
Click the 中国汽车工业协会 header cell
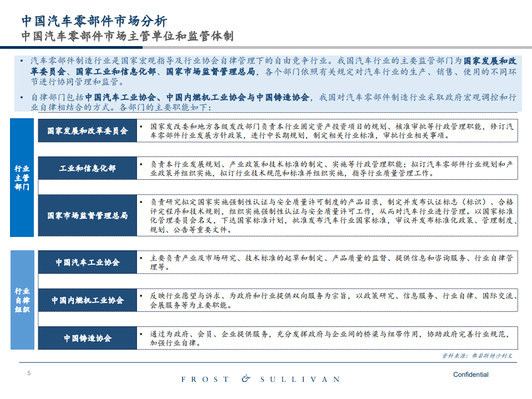click(x=87, y=262)
